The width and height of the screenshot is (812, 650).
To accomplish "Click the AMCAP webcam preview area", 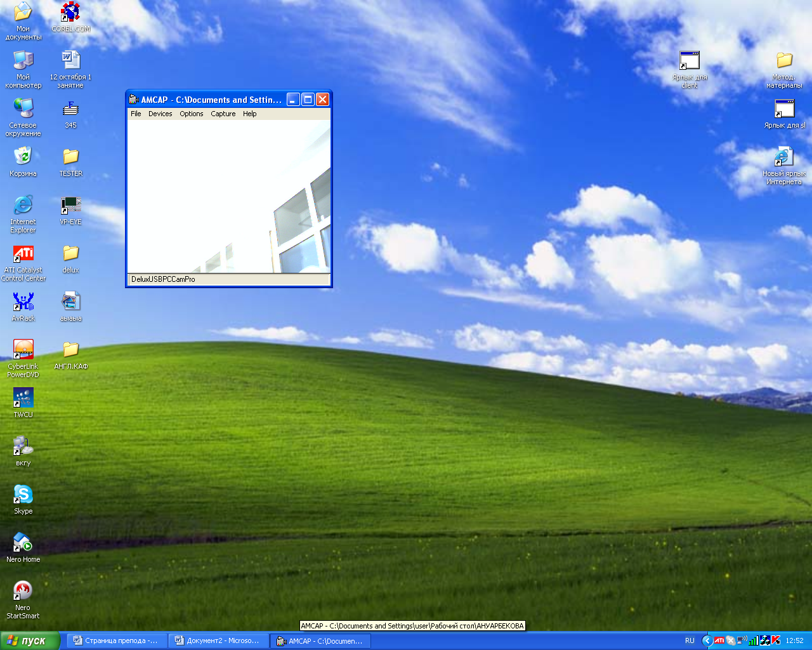I will pyautogui.click(x=229, y=197).
